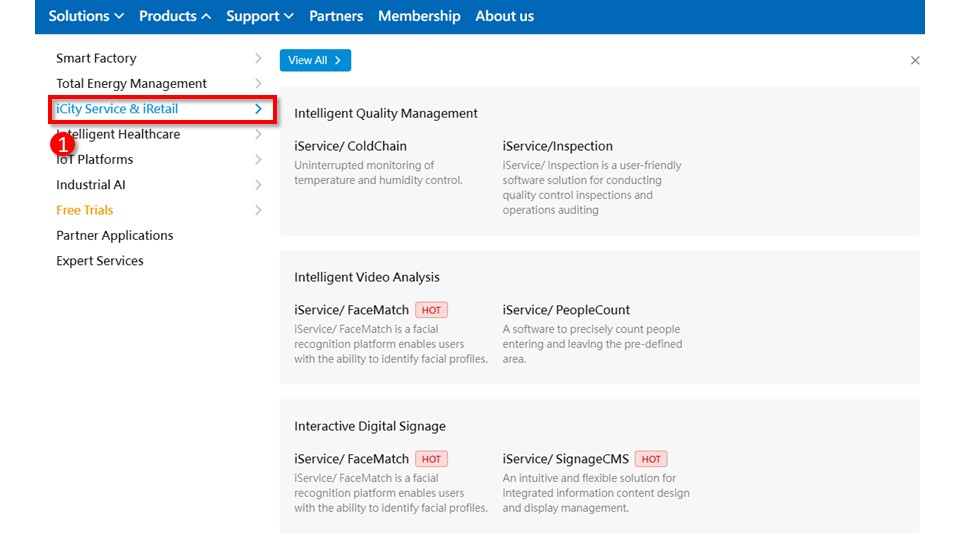Click the View All button
The image size is (960, 540).
click(315, 61)
